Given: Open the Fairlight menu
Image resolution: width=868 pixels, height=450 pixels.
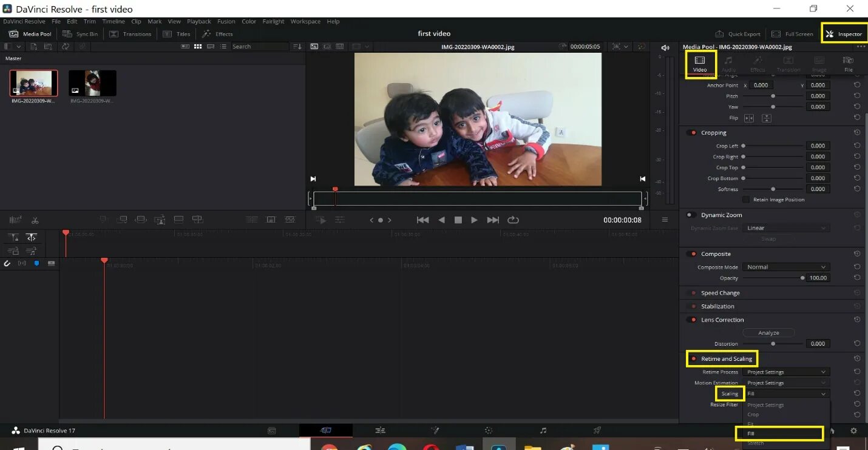Looking at the screenshot, I should [273, 21].
